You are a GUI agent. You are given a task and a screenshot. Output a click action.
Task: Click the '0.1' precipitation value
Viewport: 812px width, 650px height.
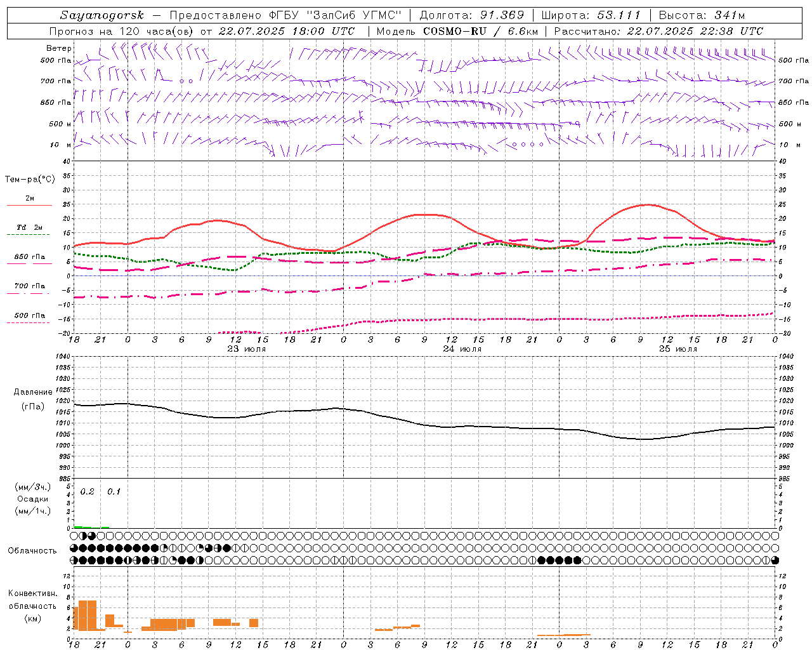tap(114, 492)
